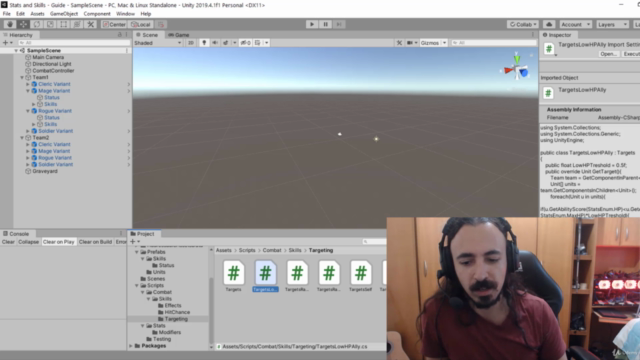The height and width of the screenshot is (360, 640).
Task: Click the Clear button in Console
Action: pos(8,242)
